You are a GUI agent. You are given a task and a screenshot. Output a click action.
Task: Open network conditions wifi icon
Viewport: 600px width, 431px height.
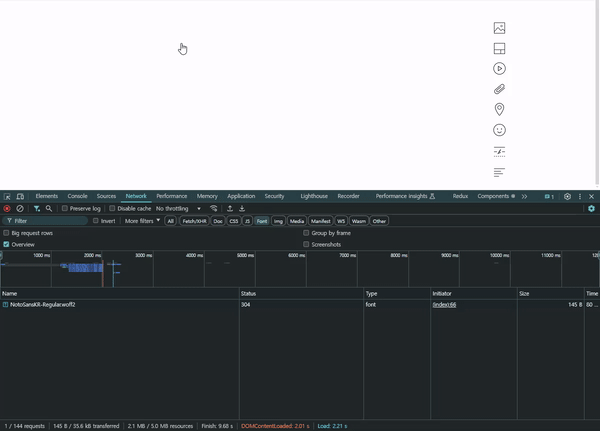(x=214, y=209)
